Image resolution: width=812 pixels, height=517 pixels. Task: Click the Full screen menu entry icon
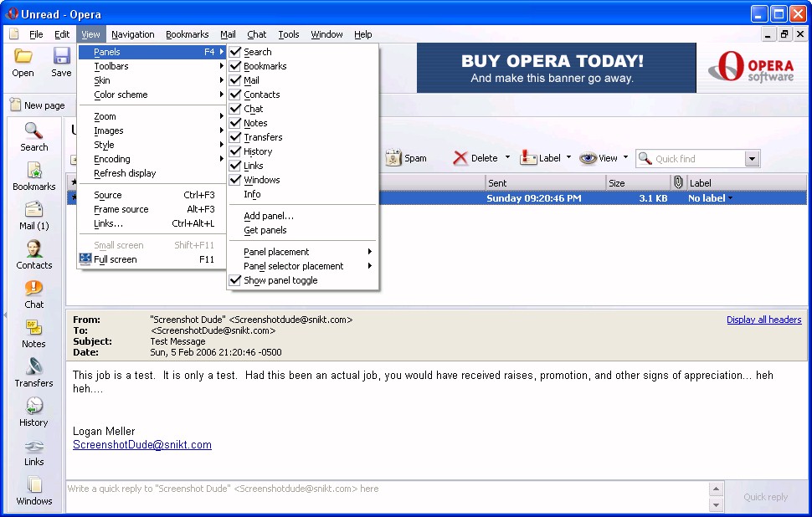(x=85, y=258)
